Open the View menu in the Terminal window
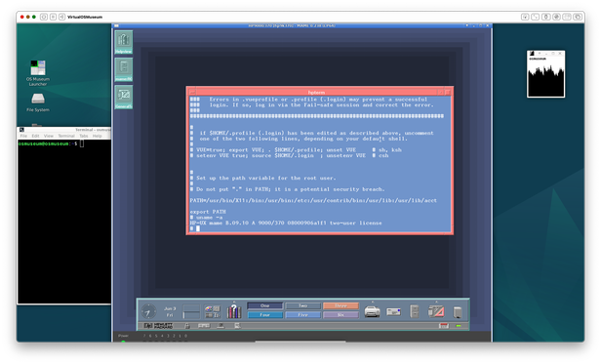 pyautogui.click(x=49, y=136)
